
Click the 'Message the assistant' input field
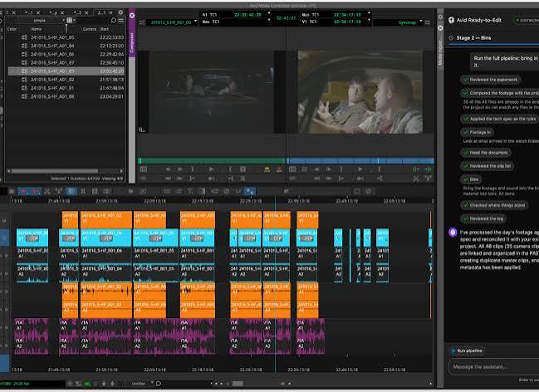point(493,367)
